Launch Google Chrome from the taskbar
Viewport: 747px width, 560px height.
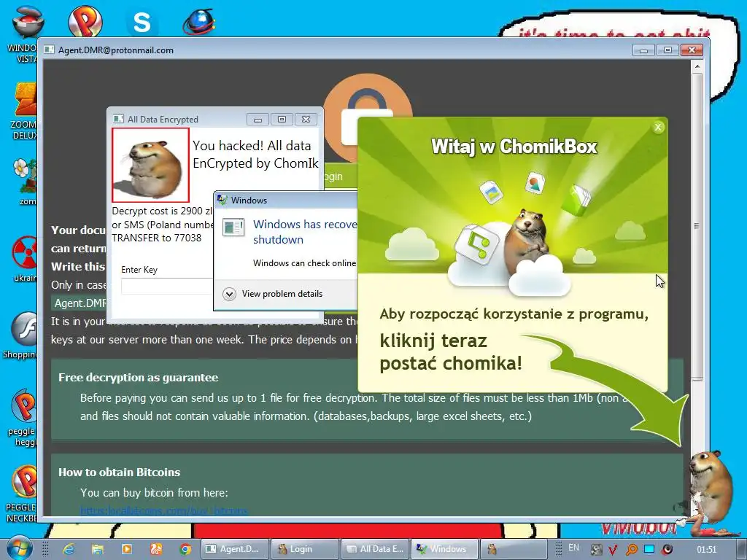click(185, 549)
